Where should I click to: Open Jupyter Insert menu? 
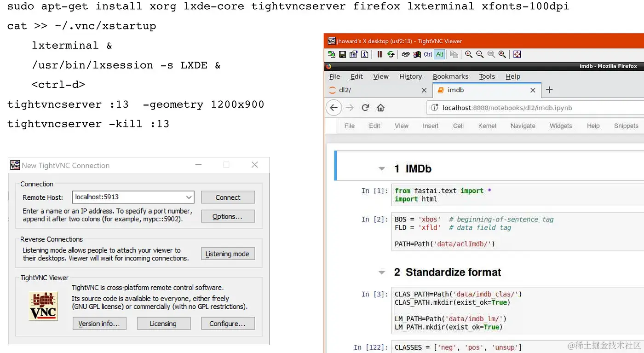431,126
